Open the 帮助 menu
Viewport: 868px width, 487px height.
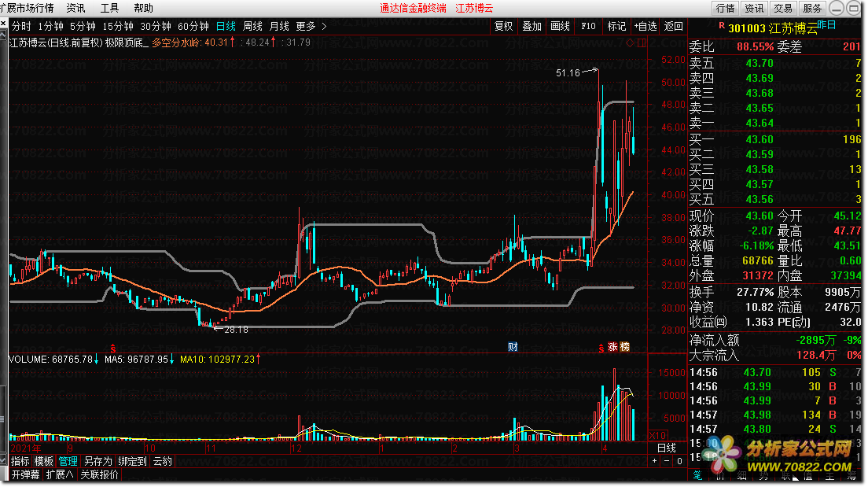coord(143,9)
